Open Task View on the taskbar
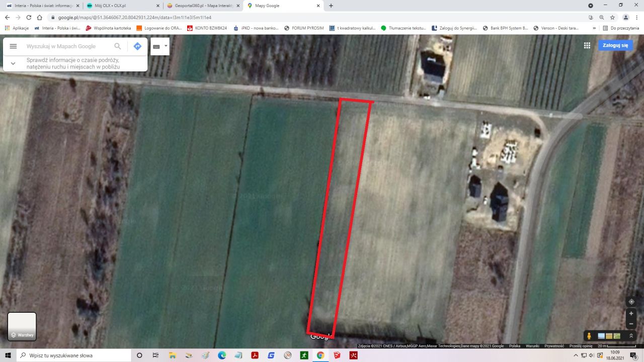The width and height of the screenshot is (644, 362). [x=155, y=355]
